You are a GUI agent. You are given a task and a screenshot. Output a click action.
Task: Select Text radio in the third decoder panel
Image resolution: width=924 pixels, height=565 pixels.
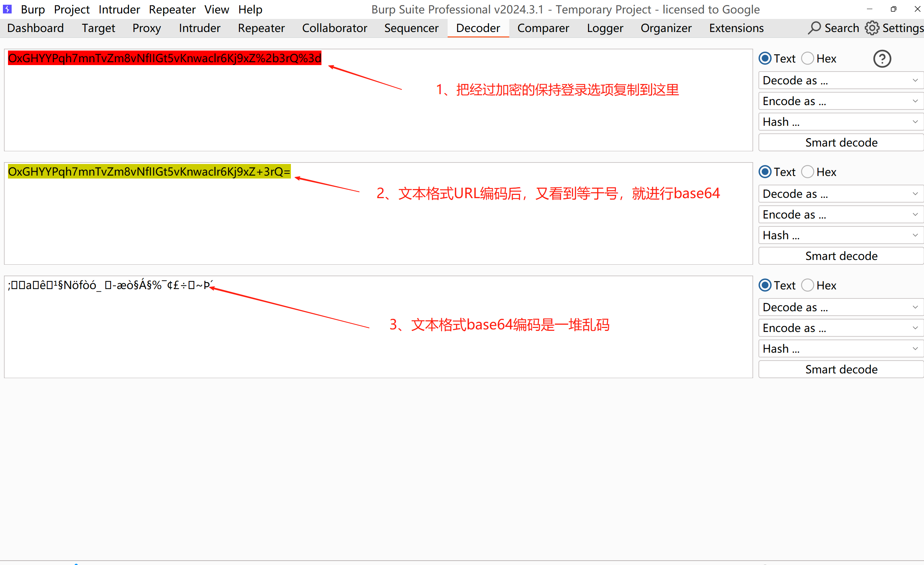tap(765, 285)
